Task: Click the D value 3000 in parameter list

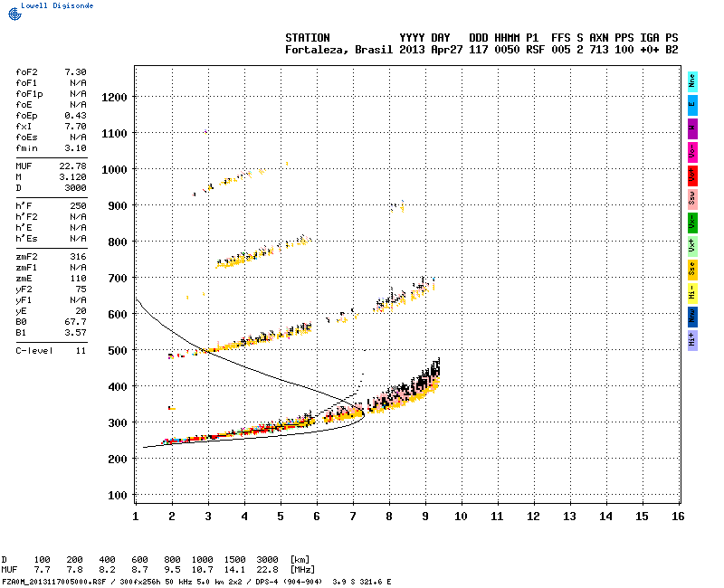Action: pos(75,188)
